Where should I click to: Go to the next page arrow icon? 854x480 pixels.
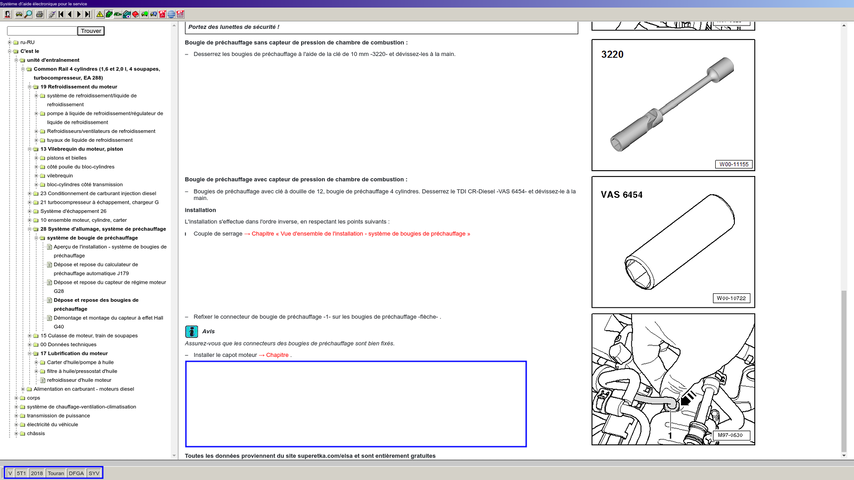79,14
